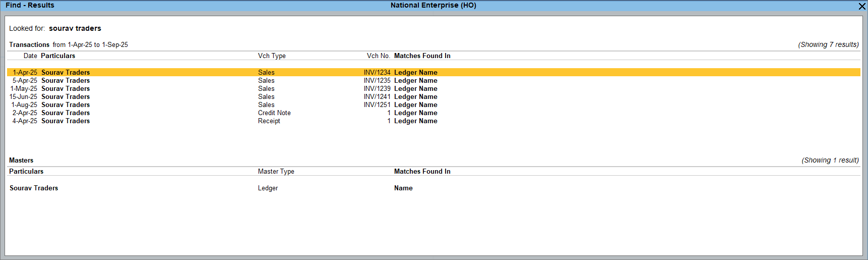Close the Find Results window

click(x=862, y=6)
